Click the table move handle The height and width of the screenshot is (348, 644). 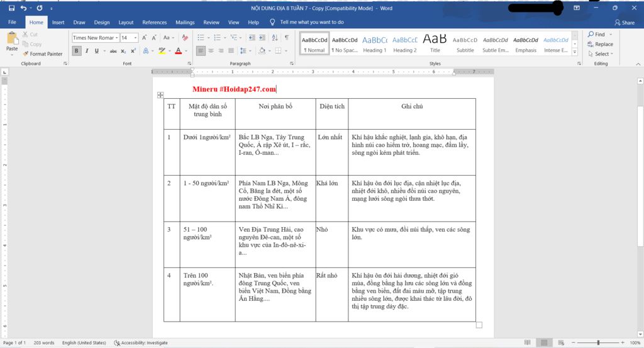point(160,95)
